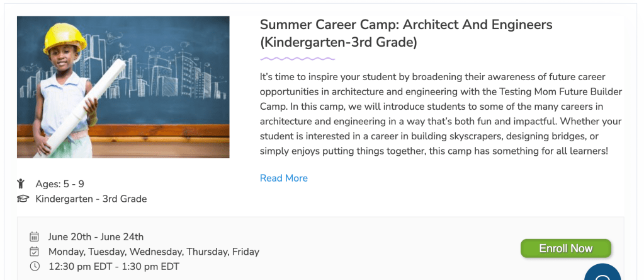Click the person icon beside Ages
Viewport: 644px width, 280px height.
coord(21,184)
